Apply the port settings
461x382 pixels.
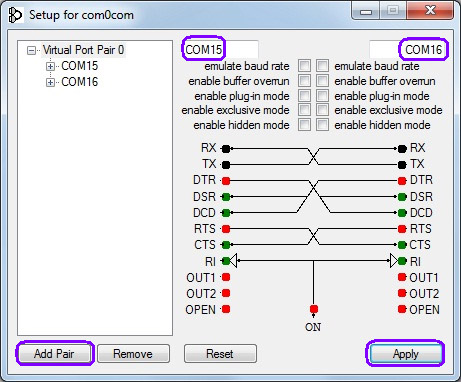pyautogui.click(x=406, y=353)
